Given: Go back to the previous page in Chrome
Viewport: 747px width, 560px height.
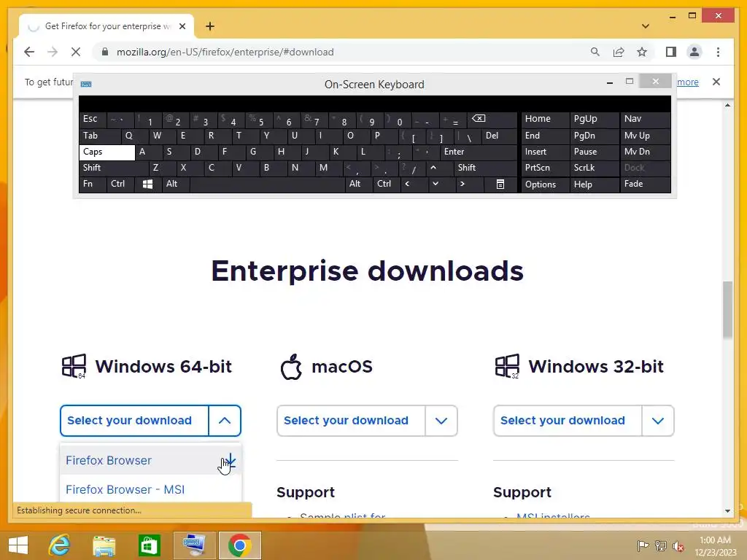Looking at the screenshot, I should (x=29, y=52).
